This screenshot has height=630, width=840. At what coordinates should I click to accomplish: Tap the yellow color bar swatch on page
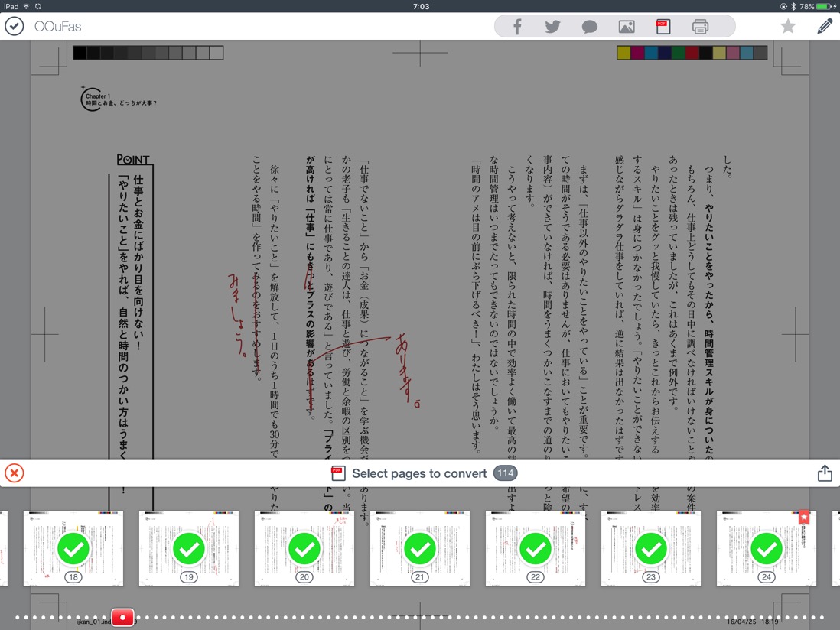click(623, 53)
